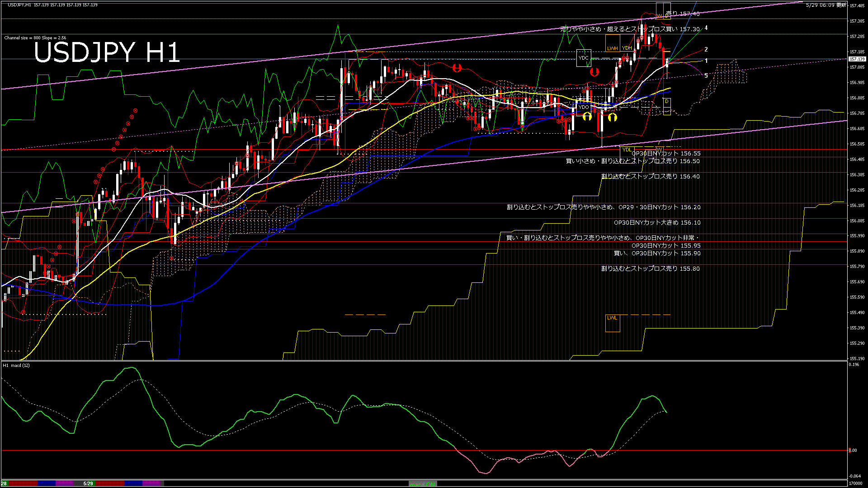Click the 割り込むとストップロス売り 156.40 label
The width and height of the screenshot is (868, 488).
pyautogui.click(x=650, y=177)
